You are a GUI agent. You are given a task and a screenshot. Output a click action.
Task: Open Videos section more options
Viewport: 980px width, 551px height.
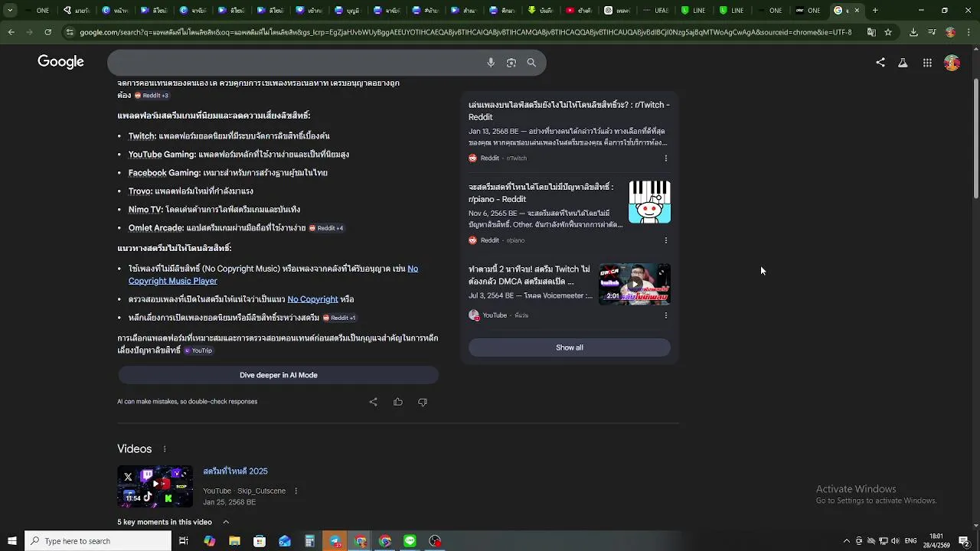point(164,449)
